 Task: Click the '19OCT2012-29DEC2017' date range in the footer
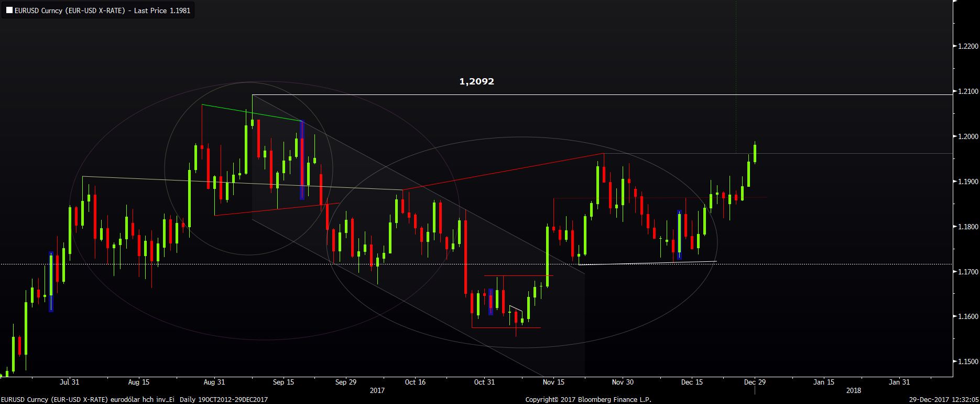[233, 399]
